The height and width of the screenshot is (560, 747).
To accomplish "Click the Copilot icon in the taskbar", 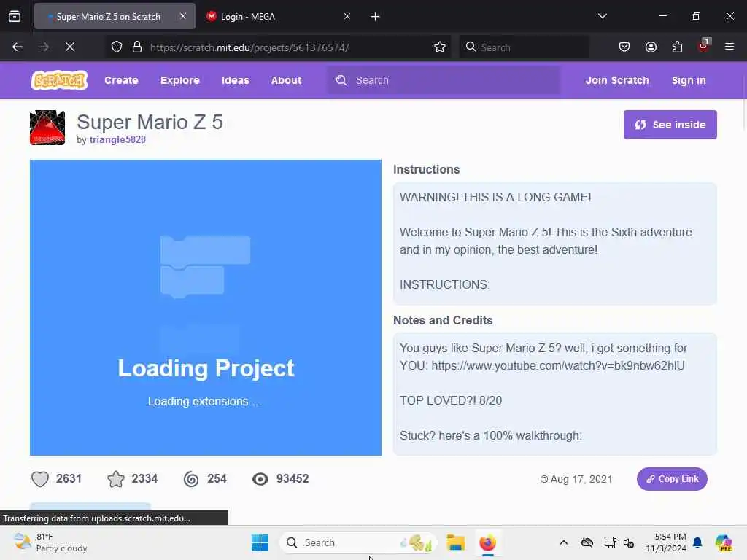I will (724, 542).
